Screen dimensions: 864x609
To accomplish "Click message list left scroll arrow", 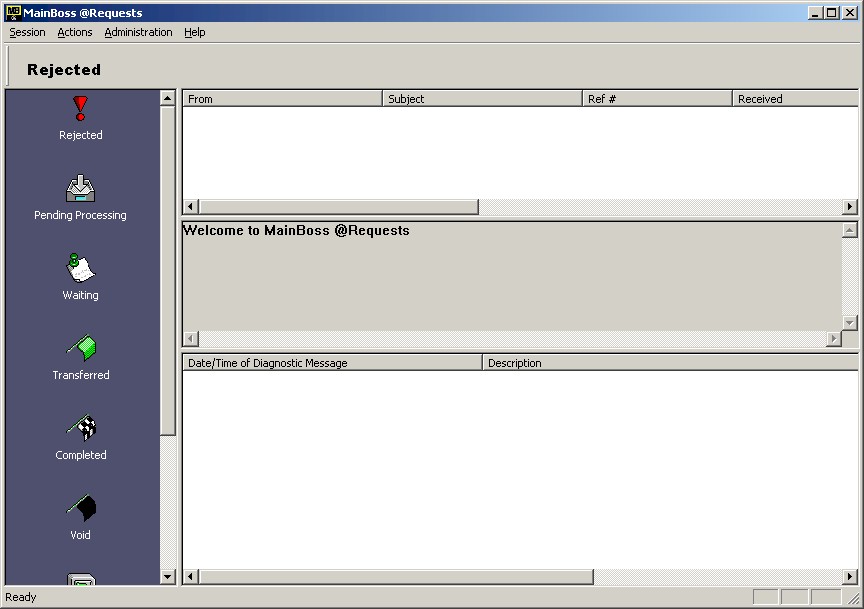I will point(191,207).
